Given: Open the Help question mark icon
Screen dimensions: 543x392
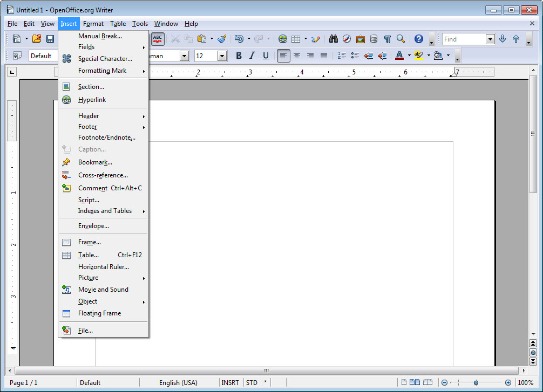Looking at the screenshot, I should tap(419, 39).
